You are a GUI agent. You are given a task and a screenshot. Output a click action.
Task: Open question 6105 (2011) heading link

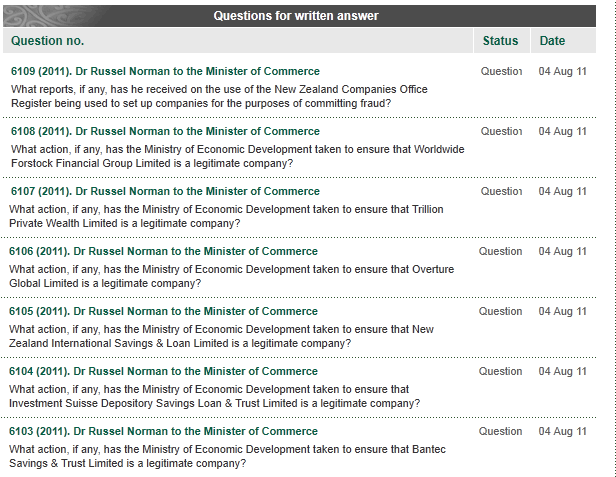[163, 311]
